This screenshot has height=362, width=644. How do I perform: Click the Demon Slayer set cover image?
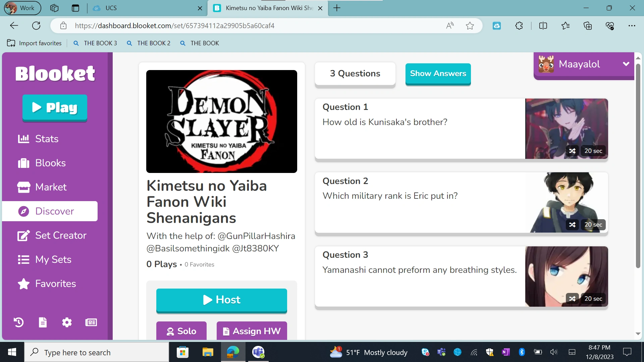[221, 121]
